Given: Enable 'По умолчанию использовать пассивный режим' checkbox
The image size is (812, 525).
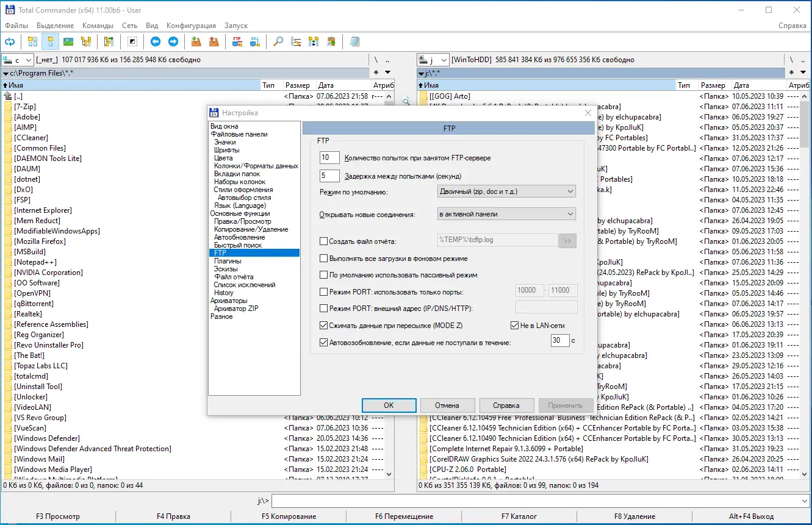Looking at the screenshot, I should [324, 275].
